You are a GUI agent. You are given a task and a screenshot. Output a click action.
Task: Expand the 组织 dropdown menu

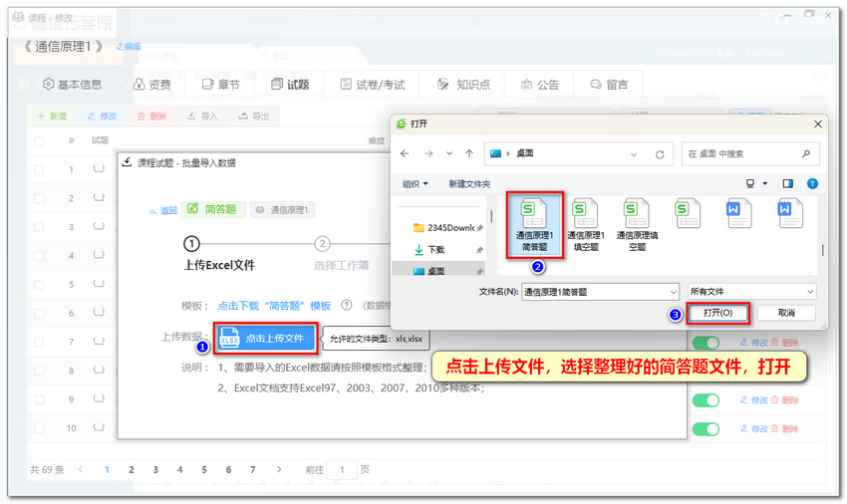[416, 183]
